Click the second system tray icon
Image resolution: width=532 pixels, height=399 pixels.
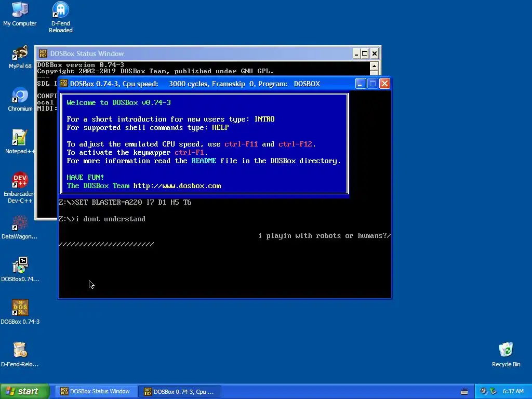coord(493,391)
